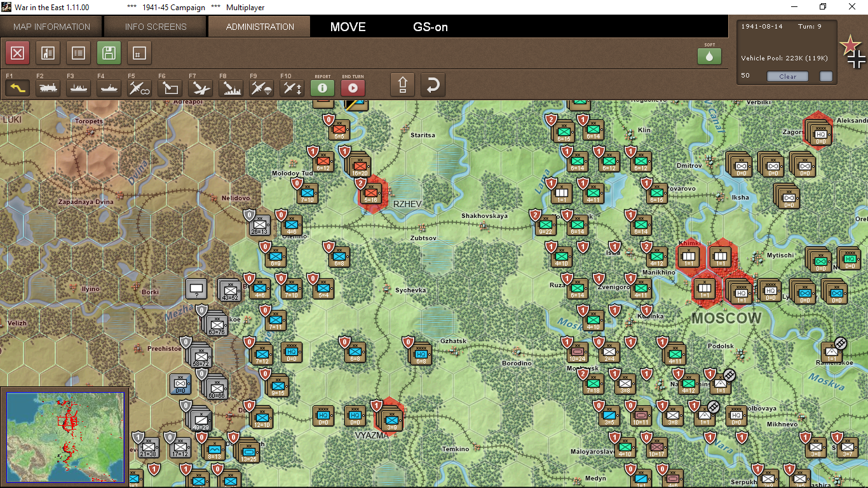Select the green 7=18 unit
The image size is (868, 488).
[593, 384]
